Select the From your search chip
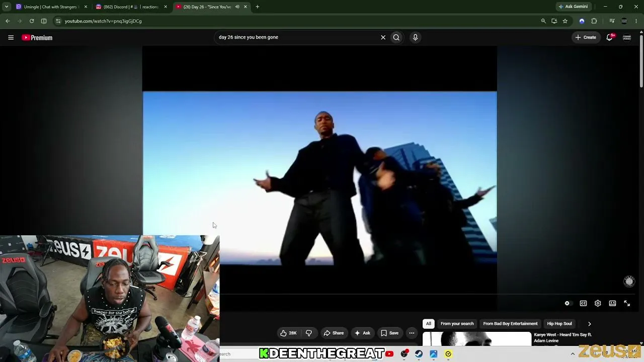This screenshot has width=644, height=362. pyautogui.click(x=457, y=324)
